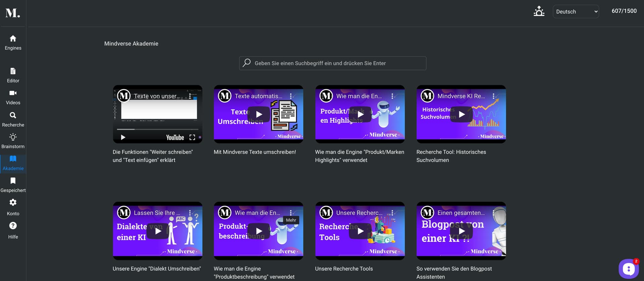Image resolution: width=644 pixels, height=281 pixels.
Task: Open the Brainstorm lightbulb icon
Action: [x=13, y=137]
